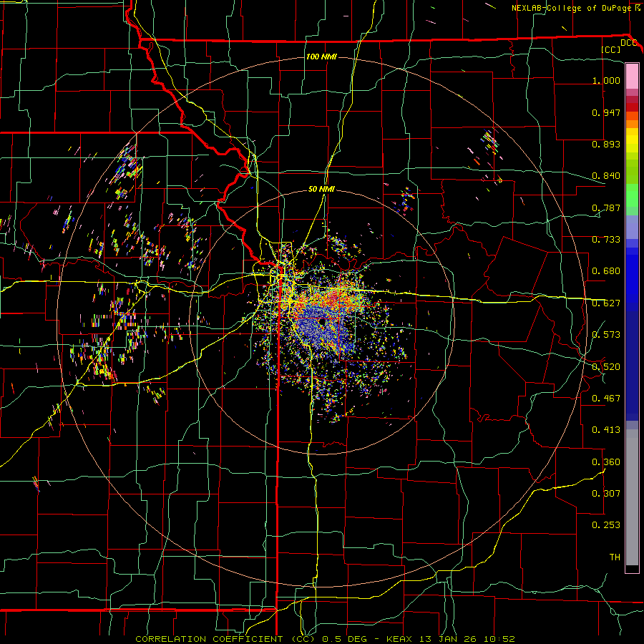Image resolution: width=644 pixels, height=644 pixels.
Task: Pick the gray segment of the color bar
Action: [632, 497]
